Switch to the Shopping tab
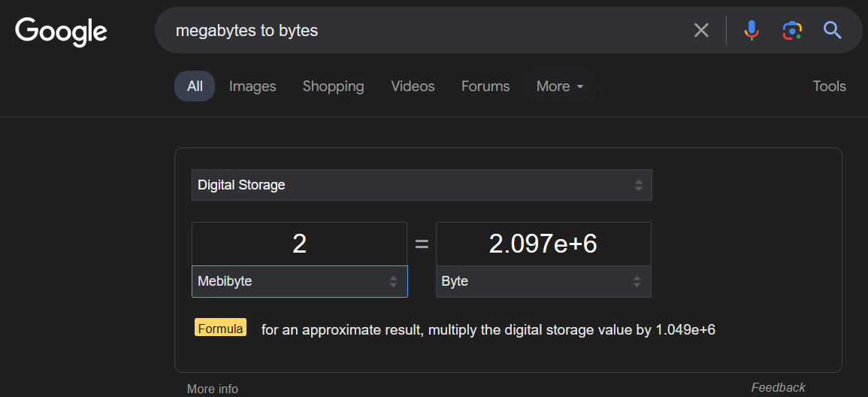Screen dimensions: 868x397 pyautogui.click(x=333, y=86)
